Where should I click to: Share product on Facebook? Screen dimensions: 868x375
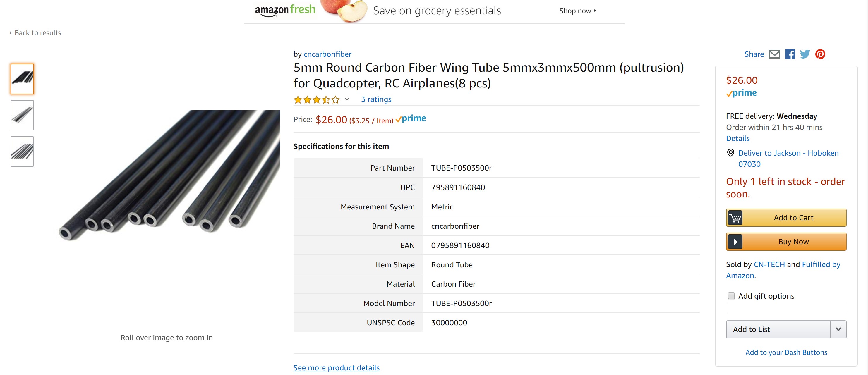(790, 54)
